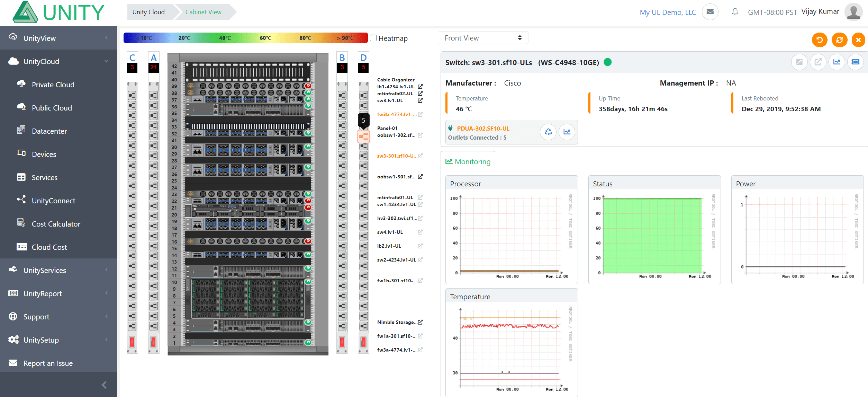Expand the Support sidebar section
This screenshot has width=868, height=397.
58,317
